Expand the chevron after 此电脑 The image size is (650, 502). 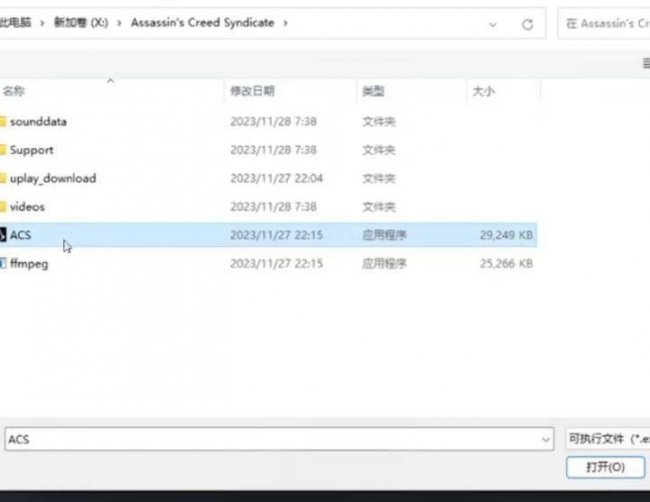tap(42, 23)
